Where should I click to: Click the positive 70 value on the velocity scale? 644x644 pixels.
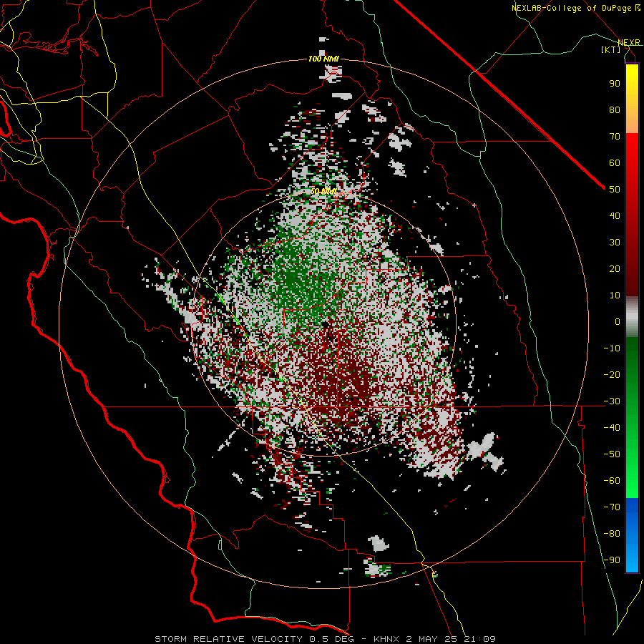pyautogui.click(x=615, y=137)
